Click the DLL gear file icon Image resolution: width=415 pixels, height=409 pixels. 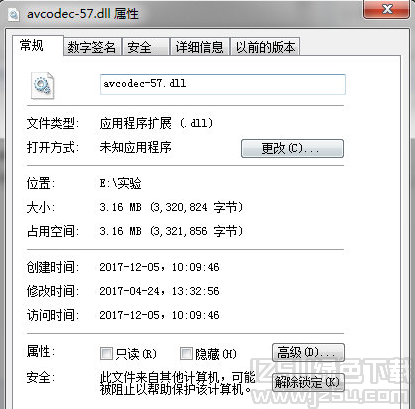pyautogui.click(x=42, y=85)
